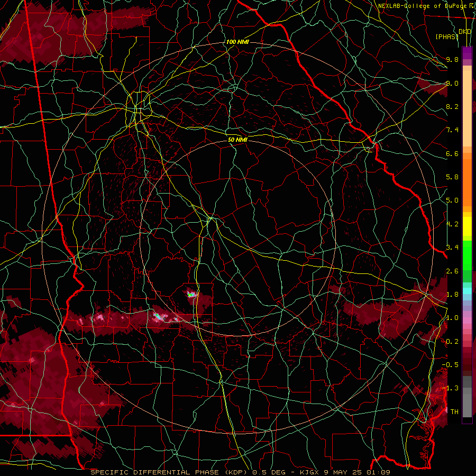Click the 9.0 value on color scale
Viewport: 476px width, 476px height.
point(452,83)
